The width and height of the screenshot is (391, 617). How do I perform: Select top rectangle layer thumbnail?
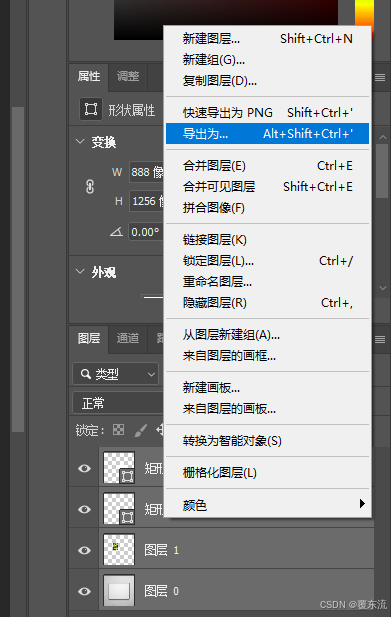point(119,467)
